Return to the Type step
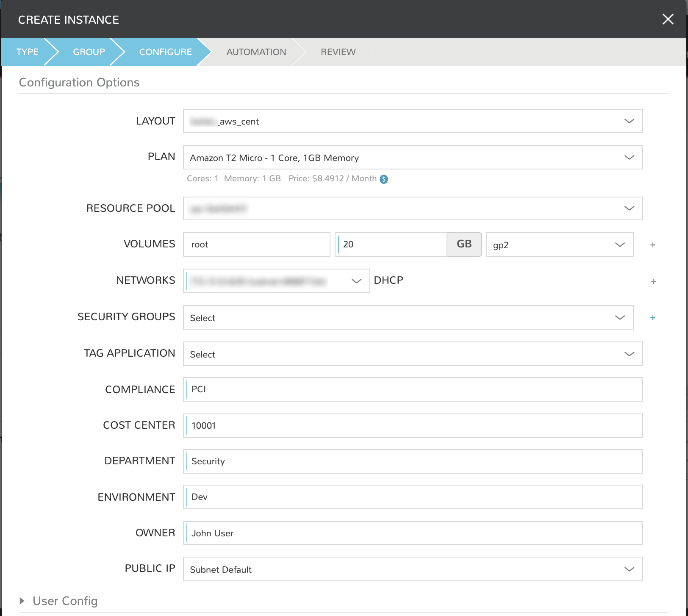Screen dimensions: 688x616 click(27, 52)
